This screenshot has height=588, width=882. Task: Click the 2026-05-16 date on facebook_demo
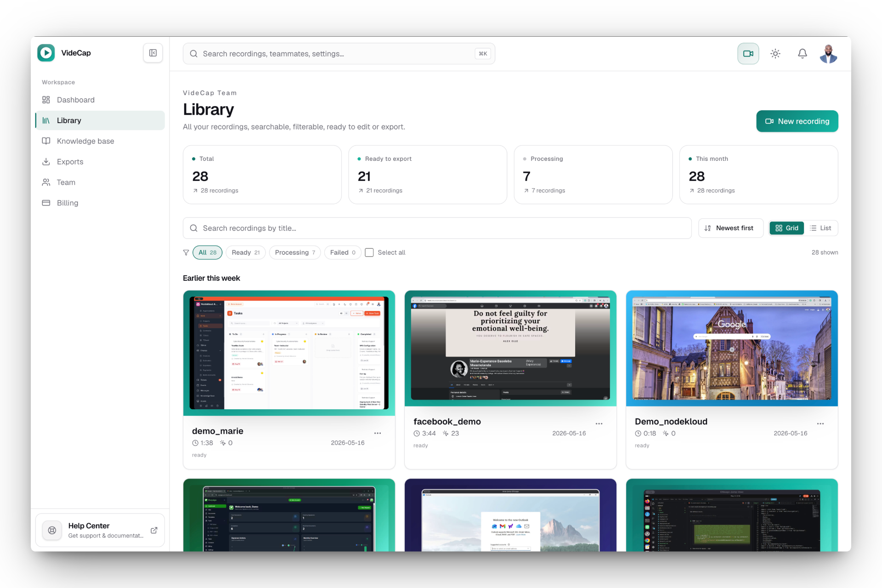[x=569, y=434]
